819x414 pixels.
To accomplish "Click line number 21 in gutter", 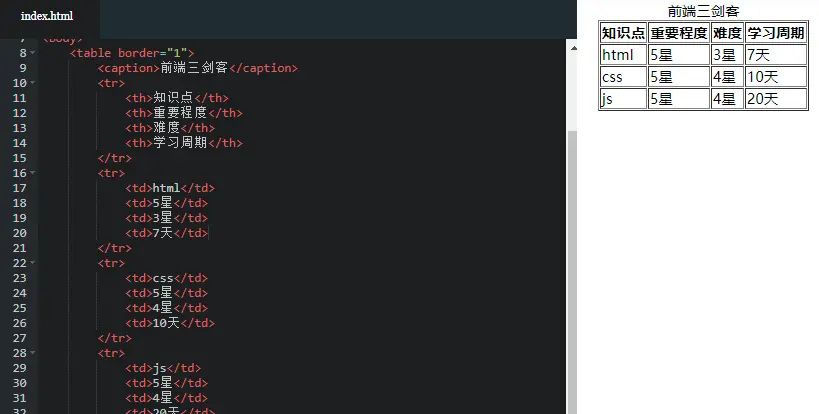I will tap(19, 248).
